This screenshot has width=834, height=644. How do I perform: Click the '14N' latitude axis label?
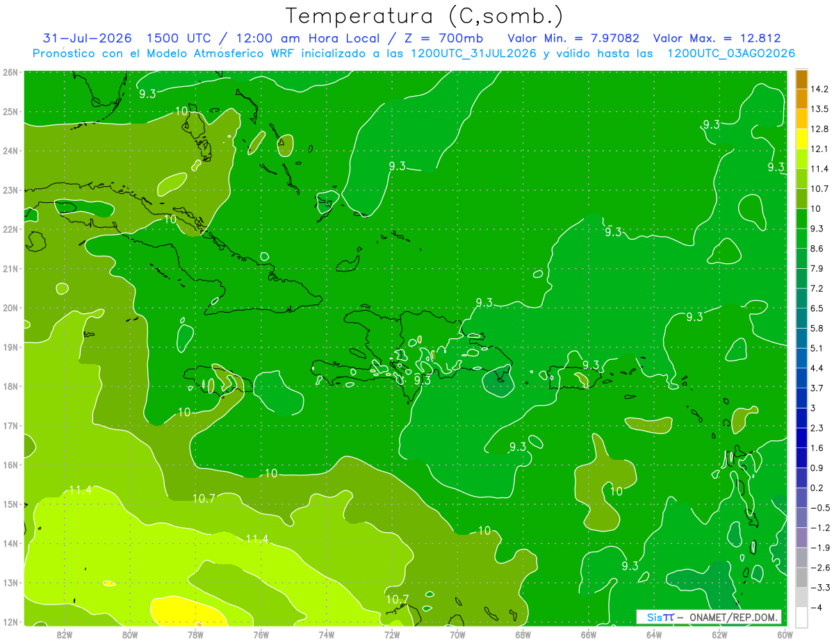click(x=10, y=543)
